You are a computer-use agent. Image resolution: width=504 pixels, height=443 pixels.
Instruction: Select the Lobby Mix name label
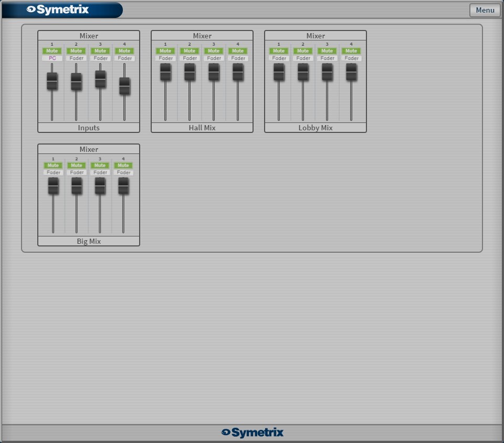pos(316,128)
